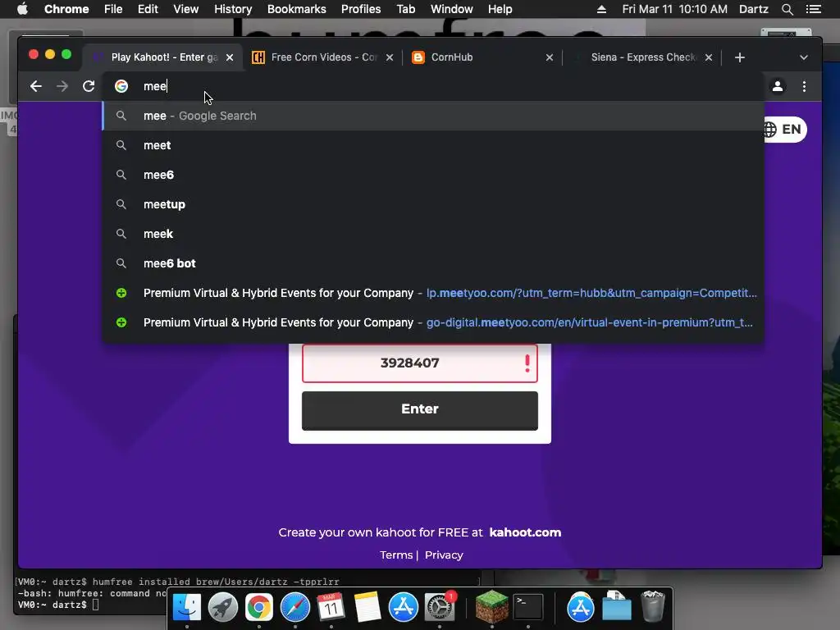Open the Window menu
The image size is (840, 630).
coord(452,9)
